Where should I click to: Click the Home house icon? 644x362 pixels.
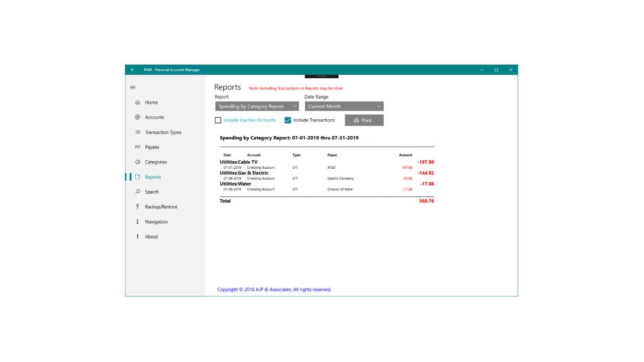click(x=138, y=102)
